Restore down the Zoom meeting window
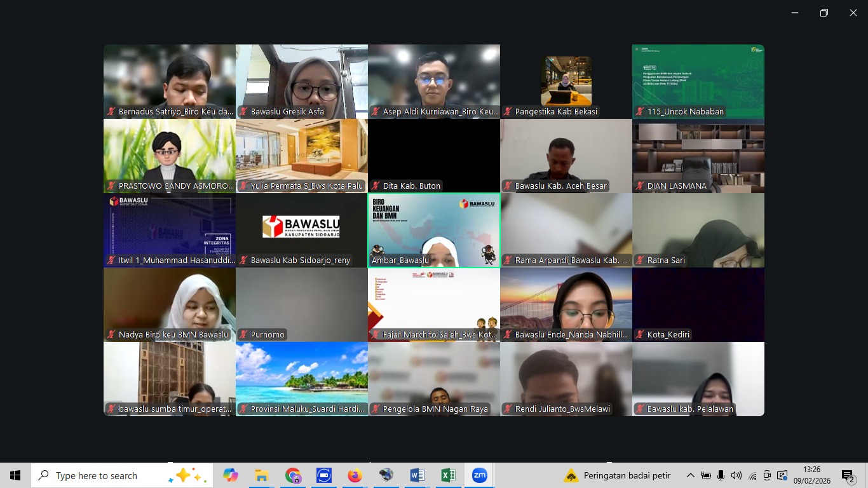The height and width of the screenshot is (488, 868). point(824,13)
